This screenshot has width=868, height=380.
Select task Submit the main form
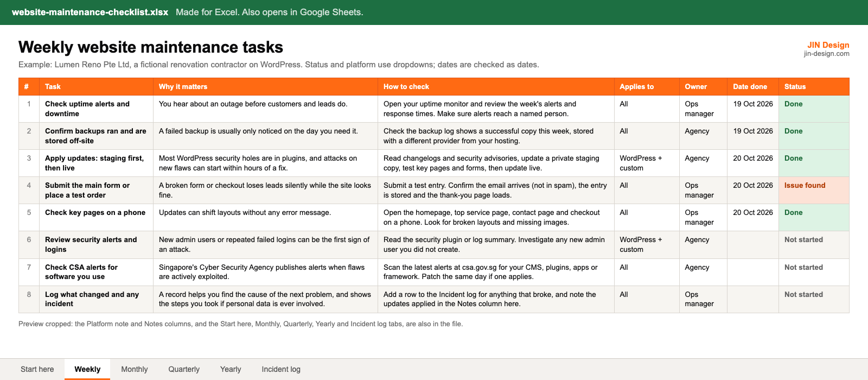[x=96, y=191]
